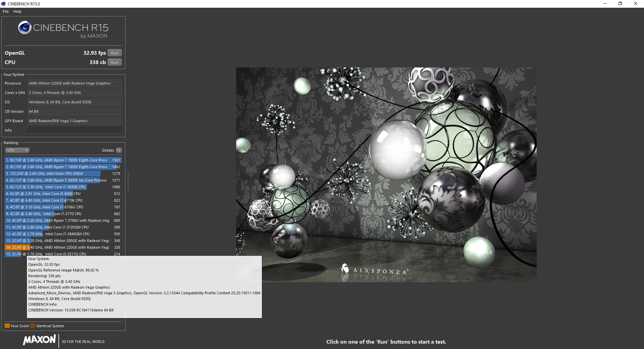Click the panel splitter handle beside the ranking

click(x=128, y=181)
